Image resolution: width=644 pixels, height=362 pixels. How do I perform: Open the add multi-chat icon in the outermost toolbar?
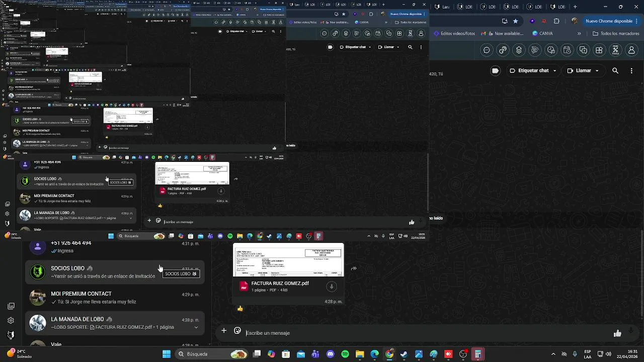[583, 50]
